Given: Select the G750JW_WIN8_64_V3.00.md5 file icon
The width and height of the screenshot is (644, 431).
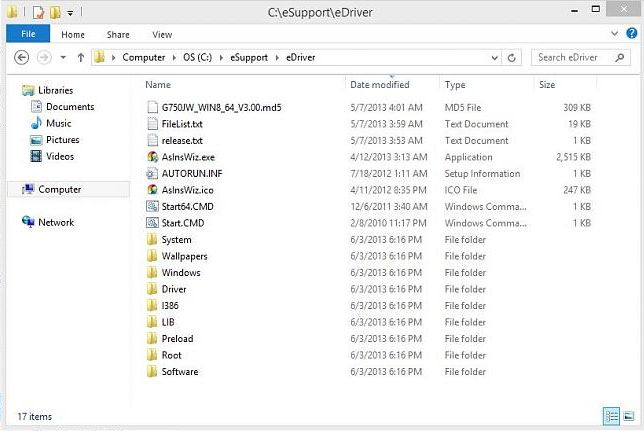Looking at the screenshot, I should (152, 107).
